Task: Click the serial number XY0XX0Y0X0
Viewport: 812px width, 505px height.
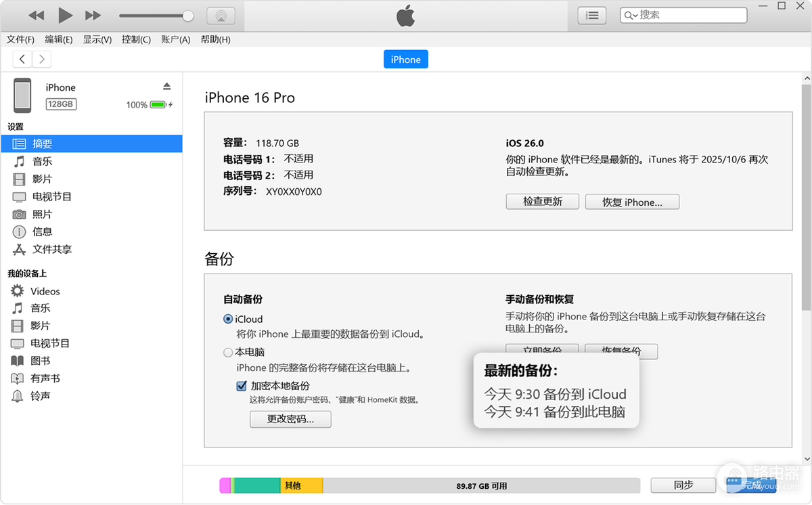Action: point(294,192)
